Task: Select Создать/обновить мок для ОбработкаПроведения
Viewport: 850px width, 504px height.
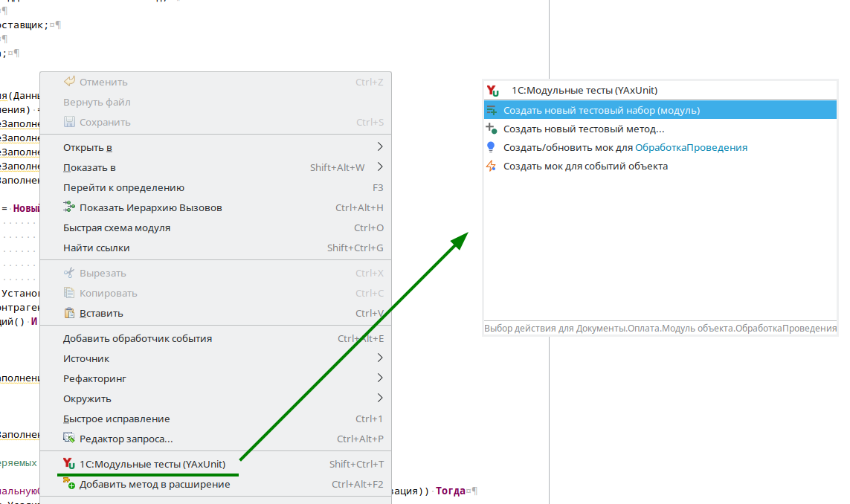Action: tap(660, 147)
